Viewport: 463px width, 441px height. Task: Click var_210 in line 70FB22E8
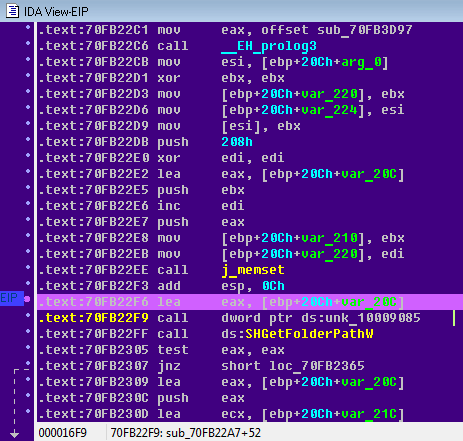click(x=329, y=238)
